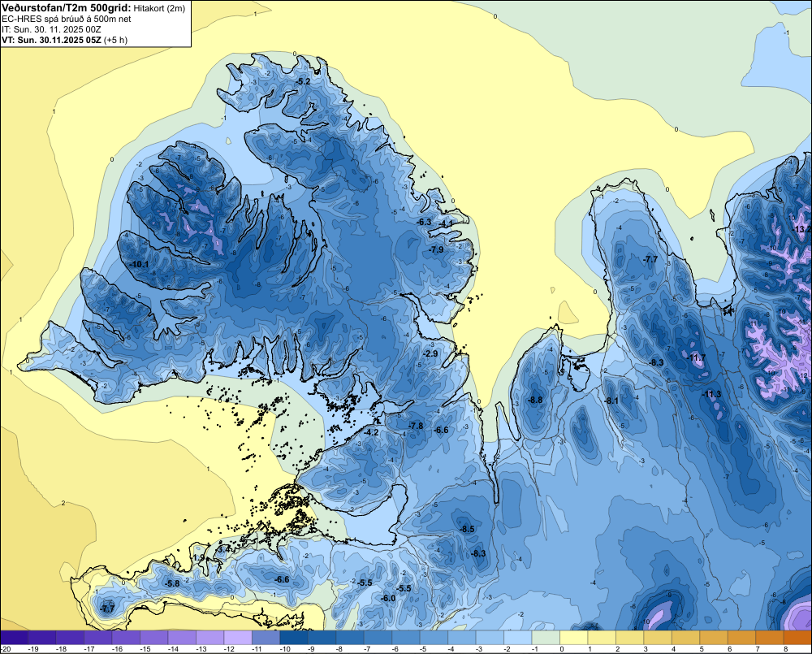
Task: Click the "2" legend scale number
Action: 617,649
